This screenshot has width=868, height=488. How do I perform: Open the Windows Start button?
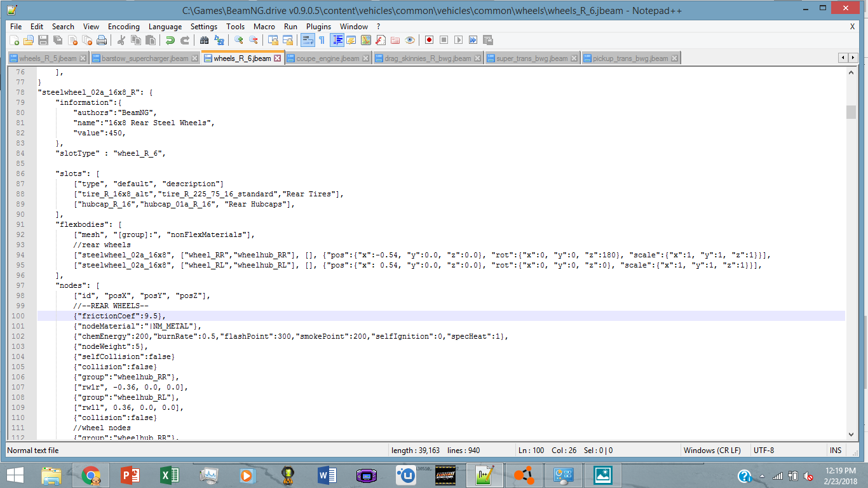tap(15, 475)
